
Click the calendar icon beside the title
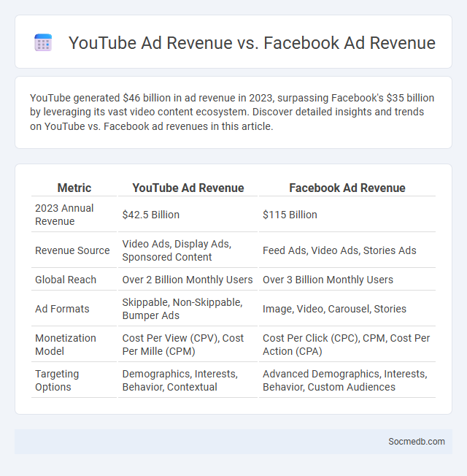(43, 42)
